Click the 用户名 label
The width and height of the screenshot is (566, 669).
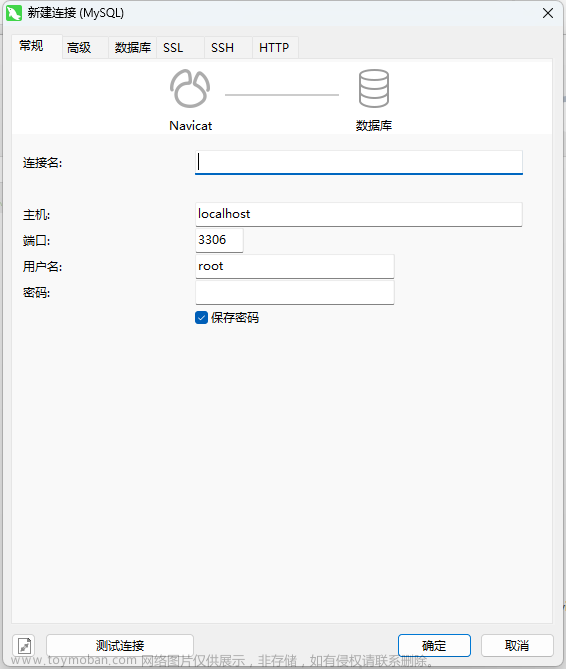tap(42, 267)
